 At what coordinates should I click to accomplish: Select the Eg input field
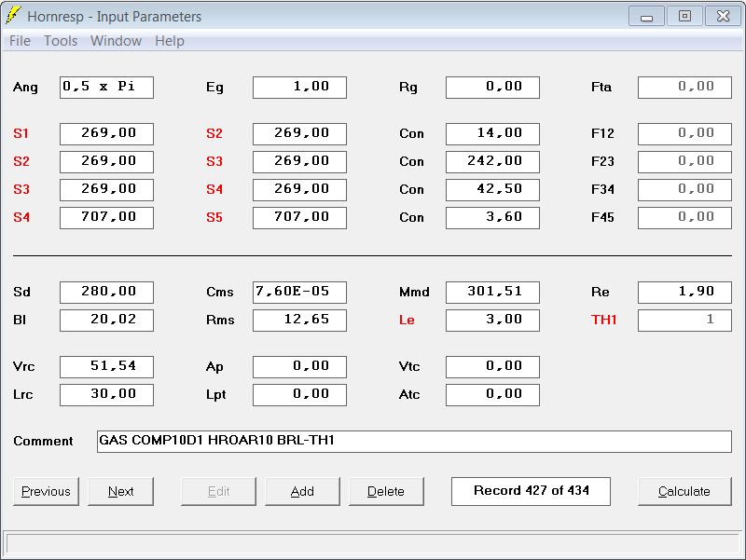click(299, 87)
